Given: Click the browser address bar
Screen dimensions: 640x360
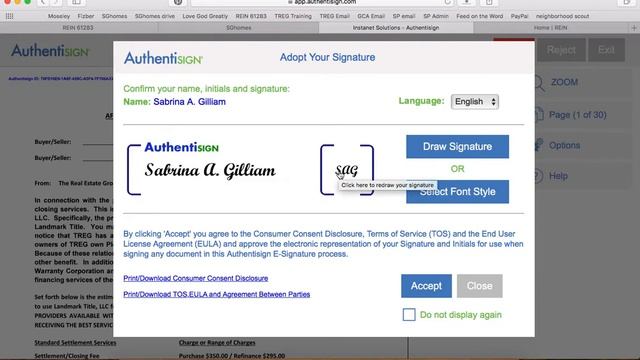Looking at the screenshot, I should click(322, 2).
